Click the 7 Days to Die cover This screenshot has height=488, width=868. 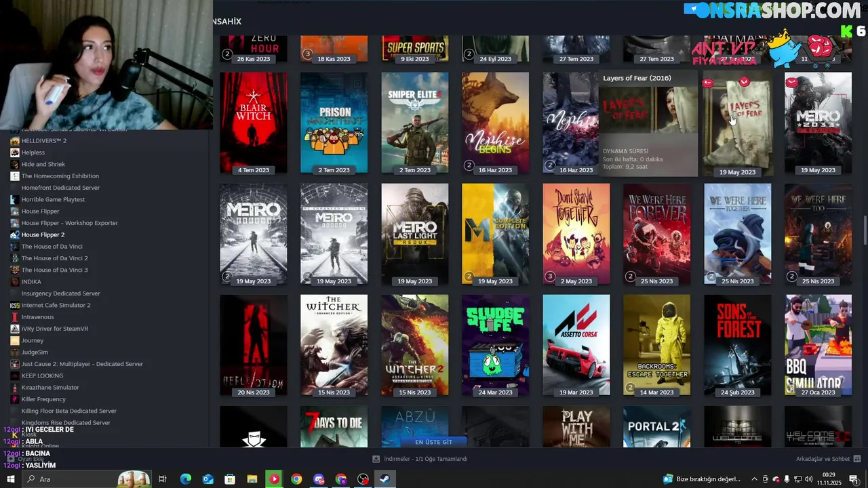tap(334, 427)
